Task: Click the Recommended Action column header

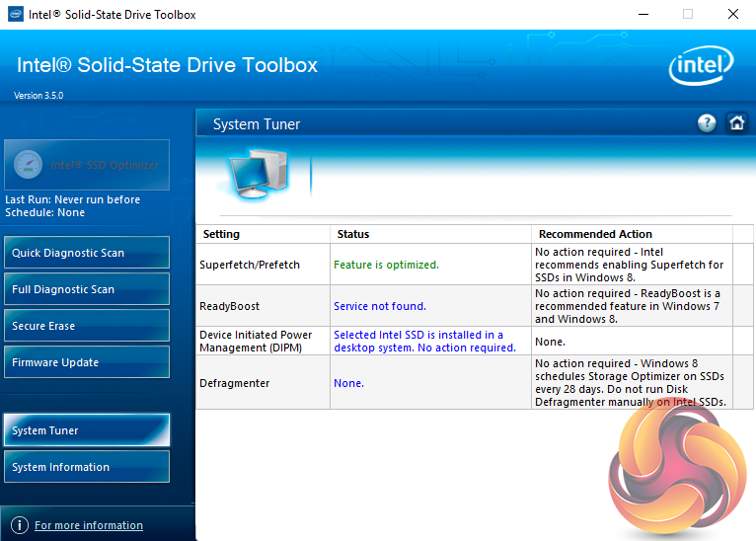Action: point(632,234)
